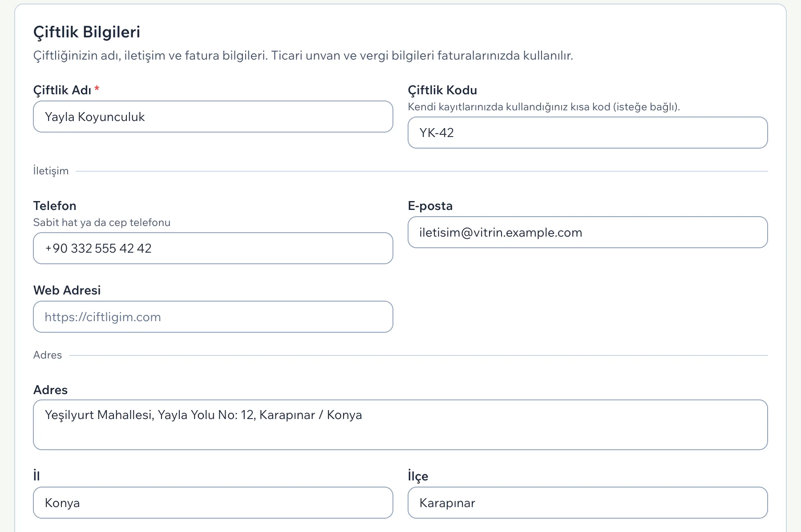Click the Telefon label
This screenshot has height=532, width=801.
click(x=55, y=206)
